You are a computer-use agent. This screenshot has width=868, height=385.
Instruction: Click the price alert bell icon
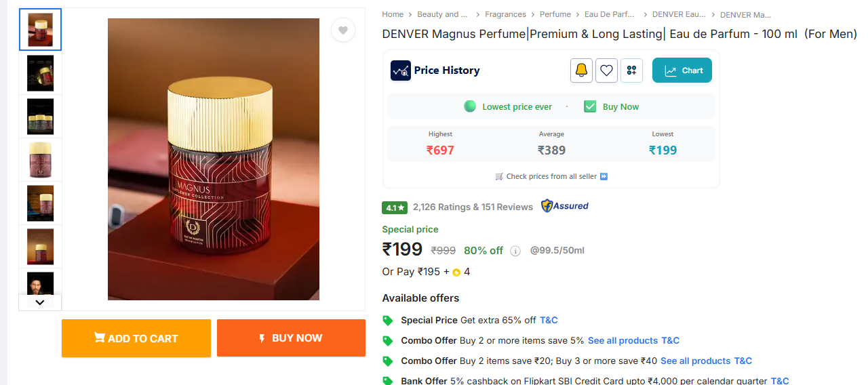pos(581,70)
